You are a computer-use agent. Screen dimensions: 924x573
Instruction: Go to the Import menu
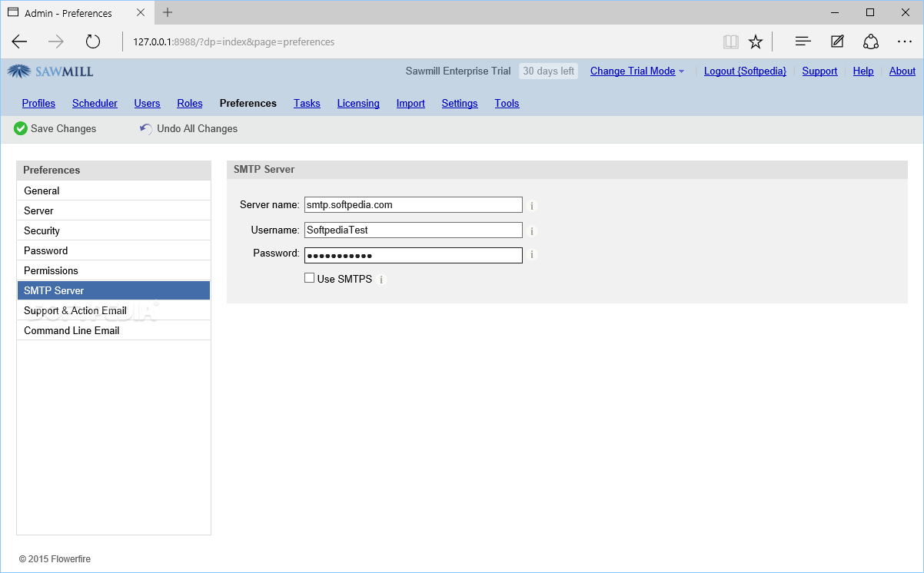[x=410, y=103]
